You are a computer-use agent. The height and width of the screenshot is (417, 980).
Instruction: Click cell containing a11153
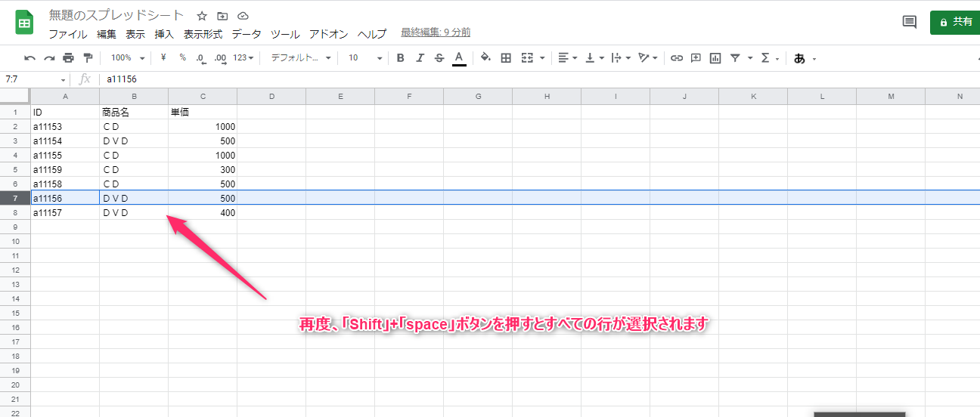[65, 126]
